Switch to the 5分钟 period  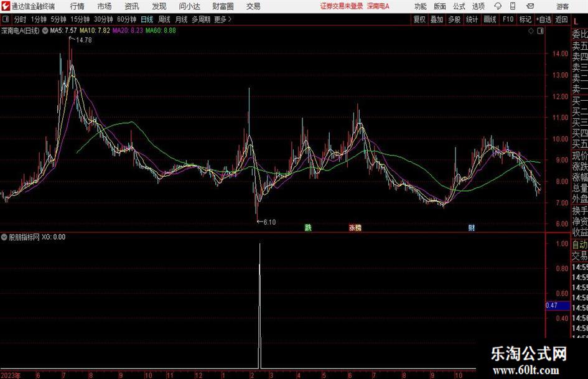click(58, 19)
